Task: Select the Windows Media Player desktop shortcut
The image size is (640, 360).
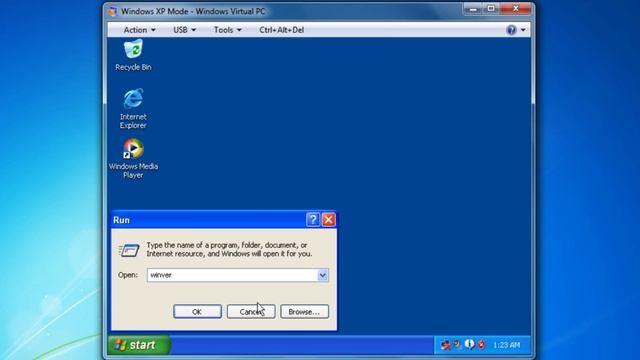Action: tap(133, 158)
